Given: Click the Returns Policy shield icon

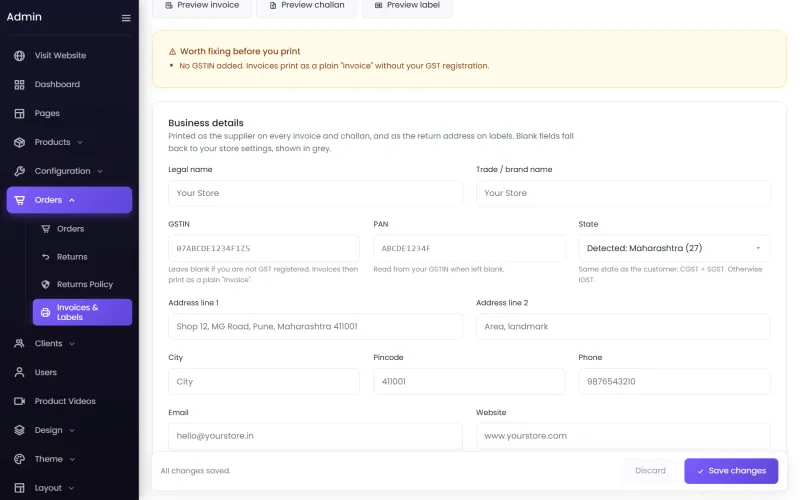Looking at the screenshot, I should point(45,284).
